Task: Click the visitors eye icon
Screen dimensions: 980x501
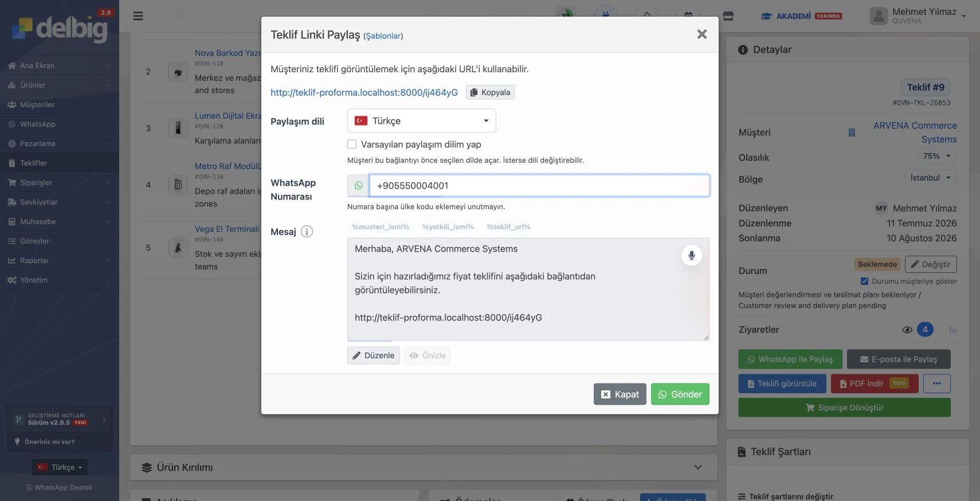Action: (907, 330)
